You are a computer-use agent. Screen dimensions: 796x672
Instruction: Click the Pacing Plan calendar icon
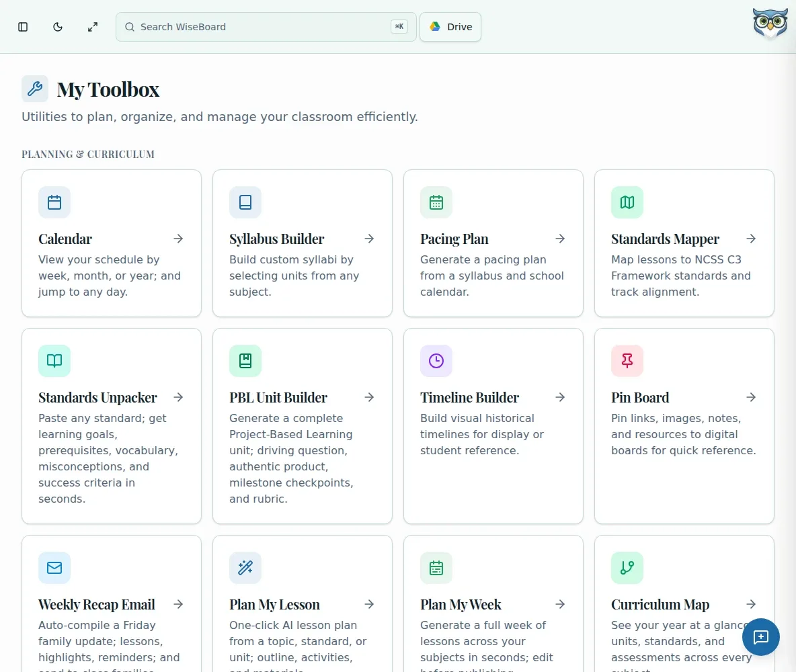(436, 202)
